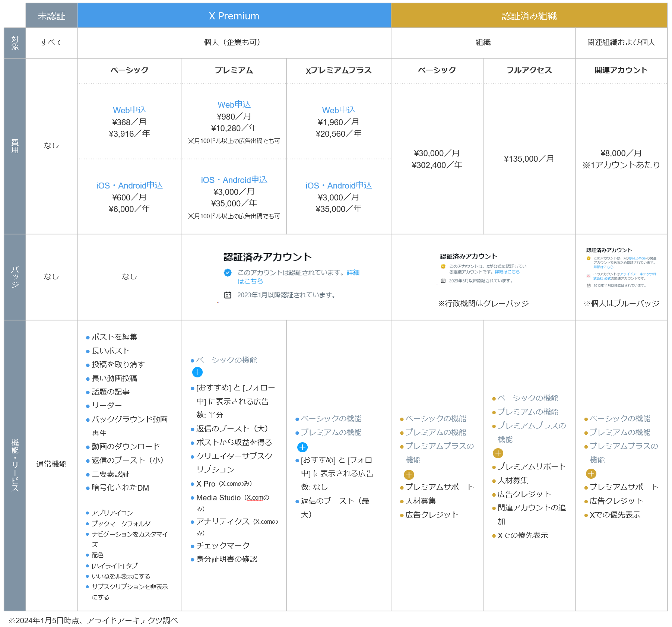The width and height of the screenshot is (672, 627).
Task: Click the calendar icon next to 2023年5月以降認証
Action: point(443,280)
